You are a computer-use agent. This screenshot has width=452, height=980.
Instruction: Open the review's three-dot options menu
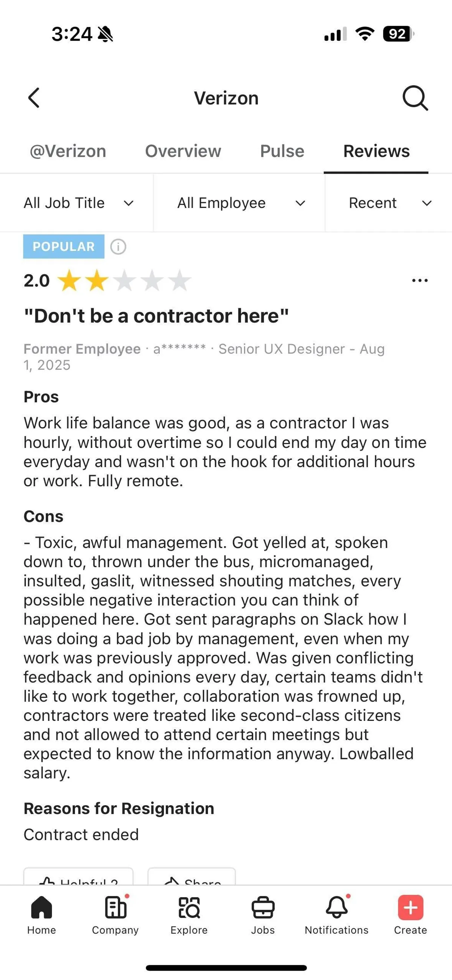pos(420,281)
